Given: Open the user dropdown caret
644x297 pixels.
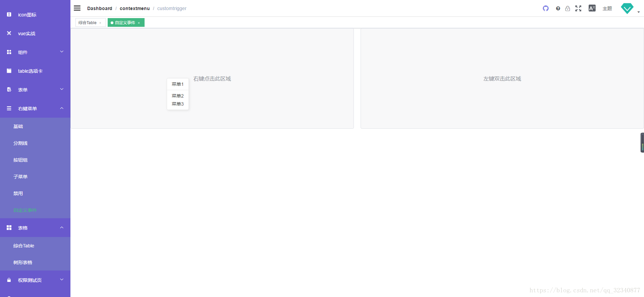Looking at the screenshot, I should [x=639, y=12].
